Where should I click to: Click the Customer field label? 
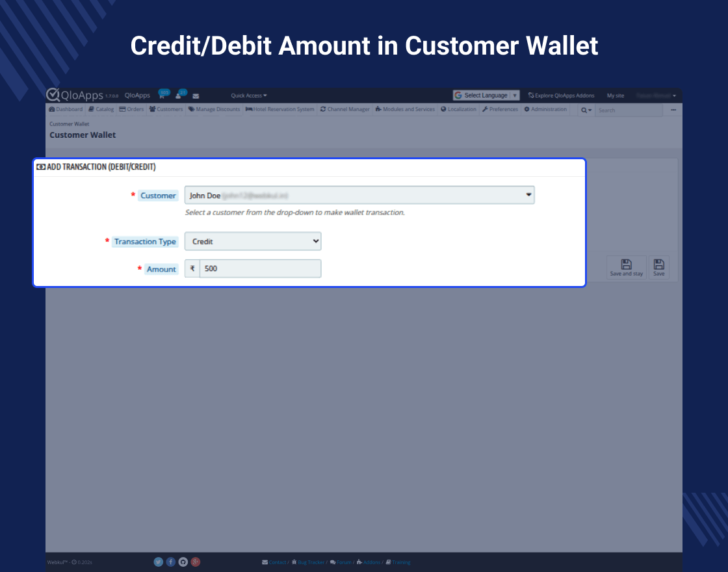[x=158, y=196]
